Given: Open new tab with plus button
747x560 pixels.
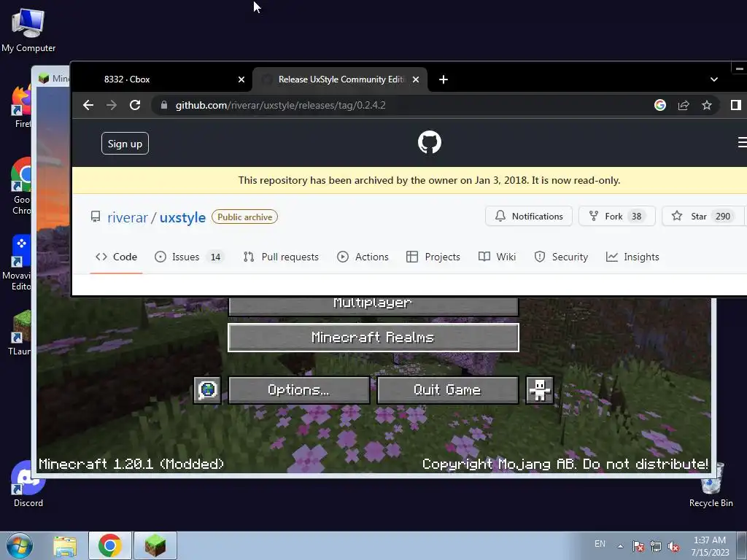Looking at the screenshot, I should tap(444, 79).
